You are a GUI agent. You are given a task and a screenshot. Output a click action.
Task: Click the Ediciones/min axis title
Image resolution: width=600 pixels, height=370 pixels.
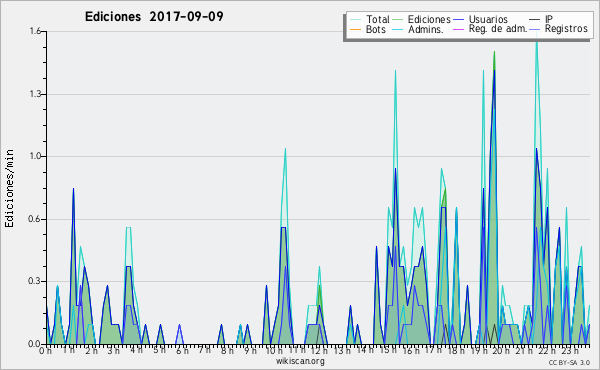pos(9,188)
